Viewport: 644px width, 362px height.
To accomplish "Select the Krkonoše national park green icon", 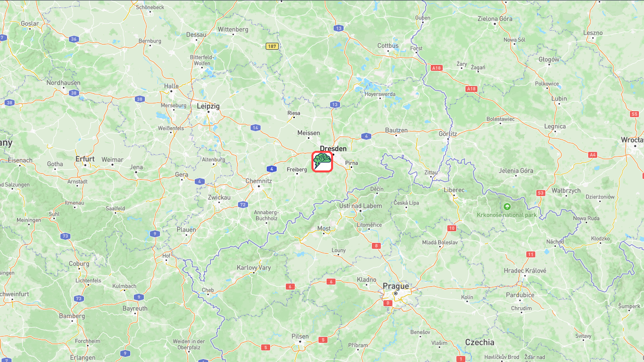I will [x=507, y=207].
